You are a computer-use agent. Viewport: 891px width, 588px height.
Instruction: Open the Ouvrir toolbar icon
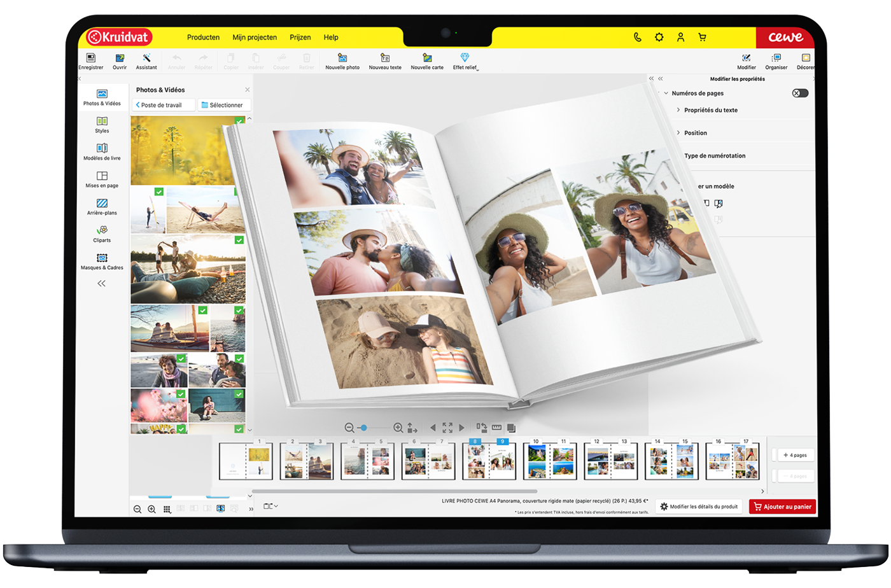(120, 61)
